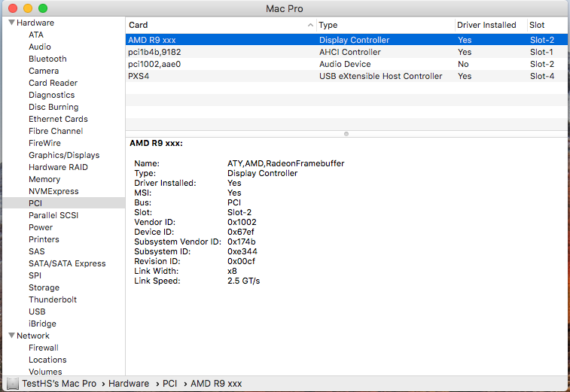Select the pci1b4b,9182 card row
The height and width of the screenshot is (392, 570).
pos(346,52)
